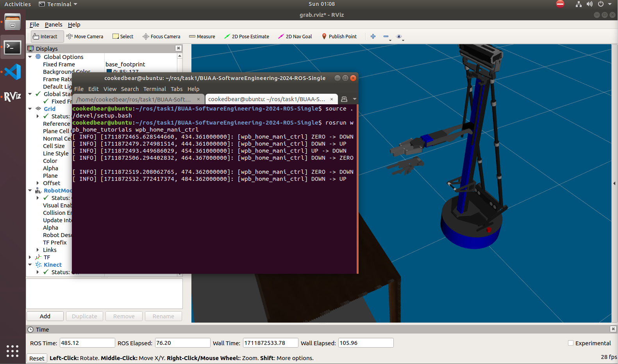Activate the Publish Point tool

point(339,36)
